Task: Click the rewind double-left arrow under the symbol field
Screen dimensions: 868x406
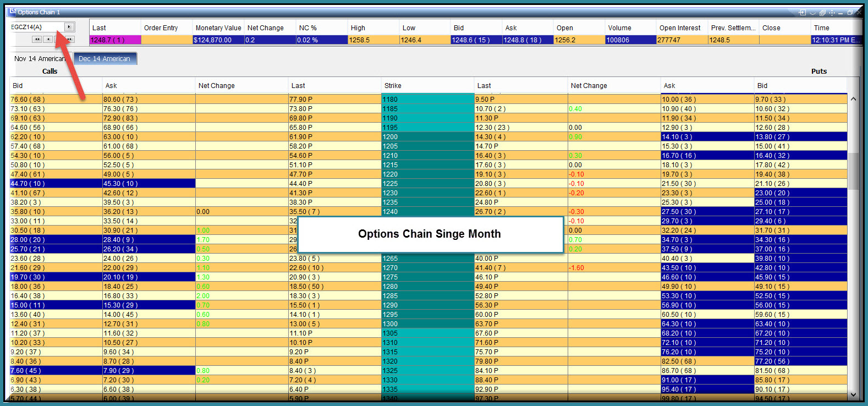Action: (37, 39)
